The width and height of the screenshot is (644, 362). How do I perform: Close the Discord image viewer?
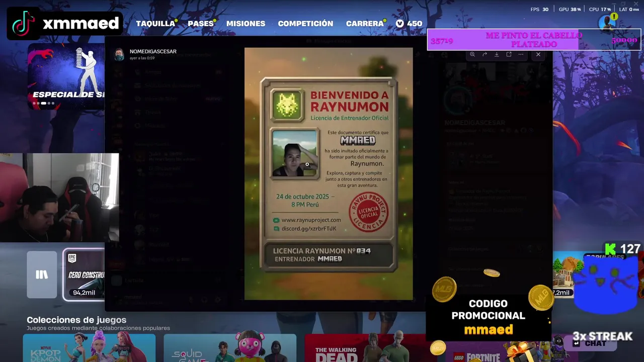coord(538,54)
